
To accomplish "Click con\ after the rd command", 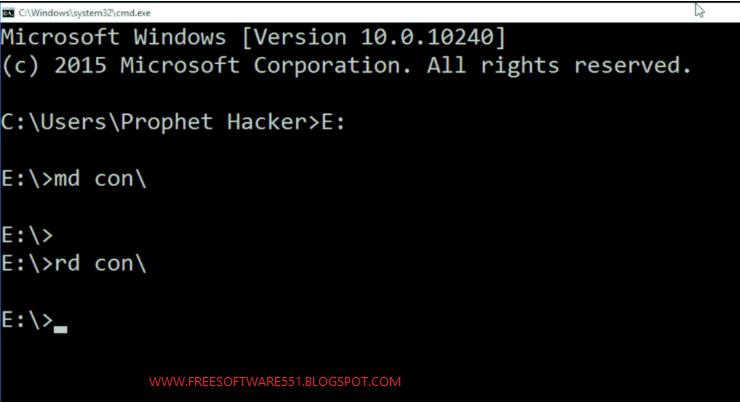I will pyautogui.click(x=121, y=263).
